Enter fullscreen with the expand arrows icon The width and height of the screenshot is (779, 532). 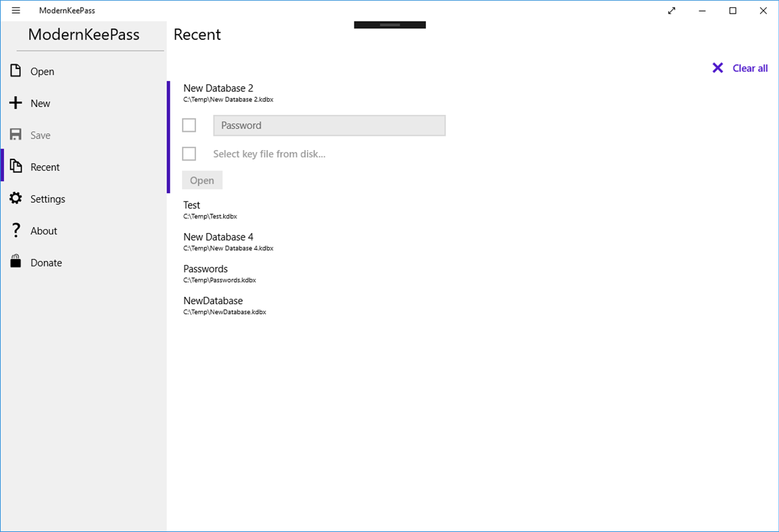(671, 10)
